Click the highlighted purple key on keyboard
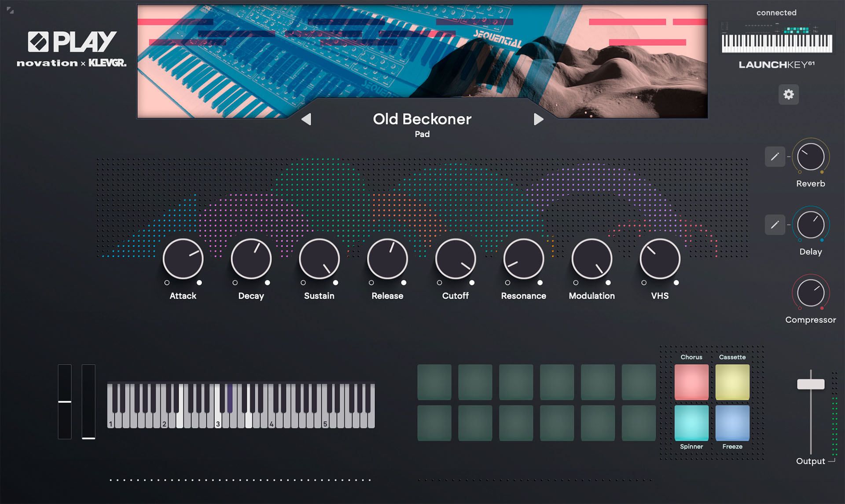Viewport: 845px width, 504px height. point(229,398)
